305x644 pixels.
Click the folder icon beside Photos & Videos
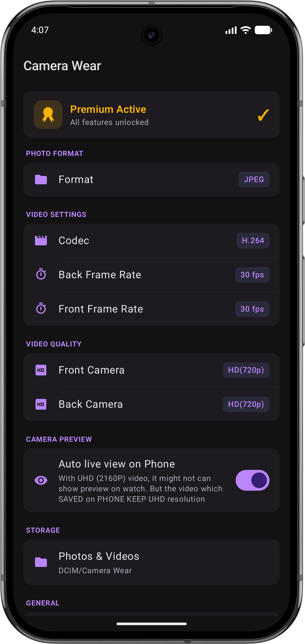click(41, 562)
